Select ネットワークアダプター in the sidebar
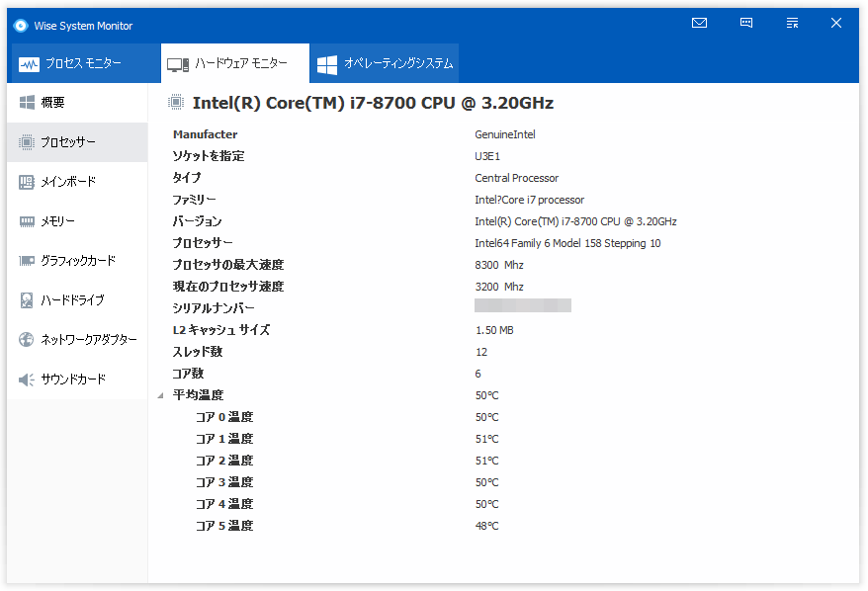 click(x=77, y=339)
